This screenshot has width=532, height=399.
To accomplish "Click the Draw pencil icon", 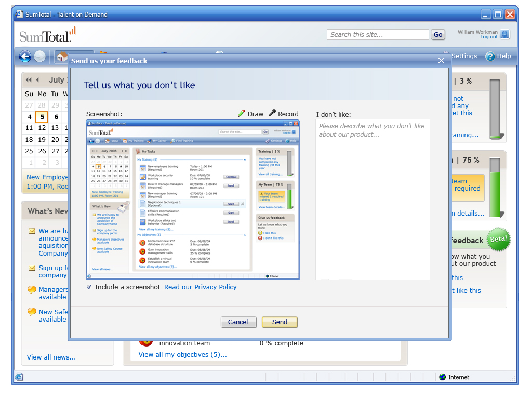I will pyautogui.click(x=241, y=113).
